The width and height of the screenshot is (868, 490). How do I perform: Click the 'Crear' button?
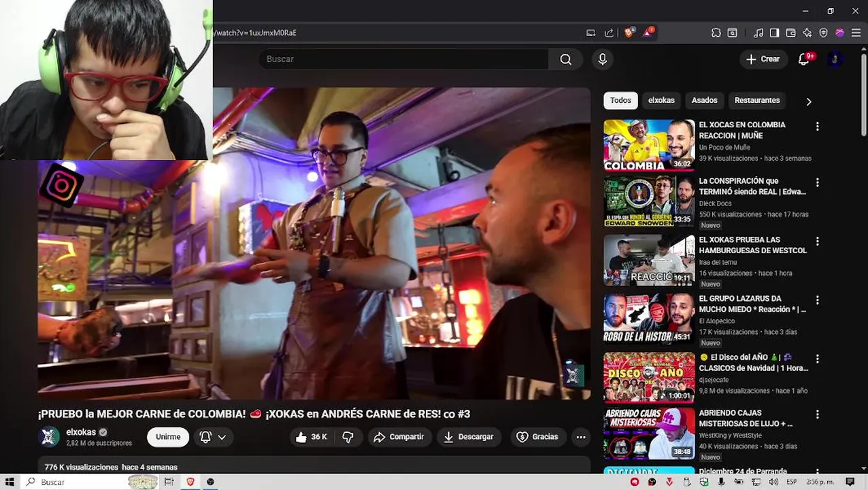763,59
